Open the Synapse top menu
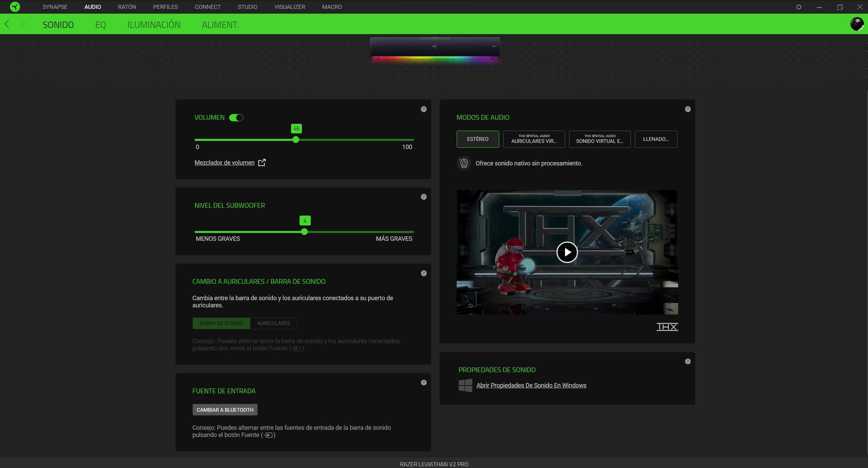Viewport: 868px width, 468px height. (55, 7)
